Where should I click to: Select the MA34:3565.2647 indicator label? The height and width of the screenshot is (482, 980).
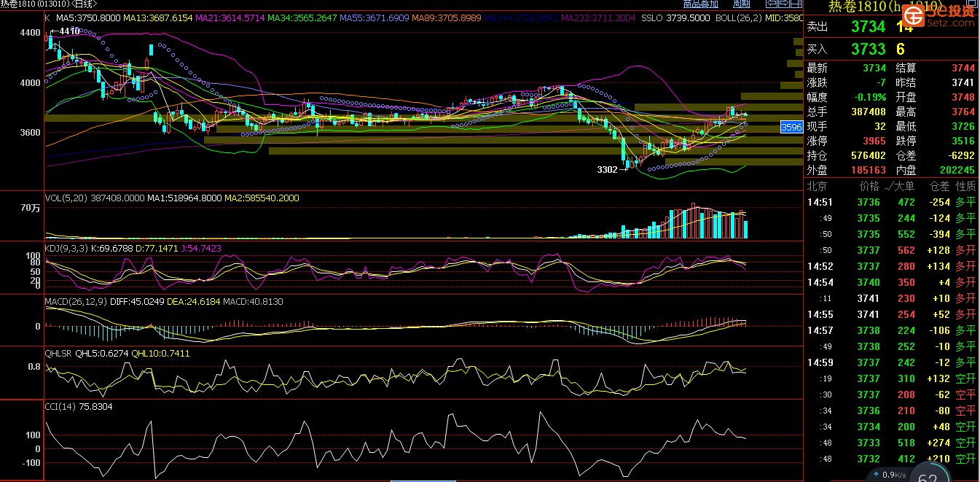tap(302, 18)
